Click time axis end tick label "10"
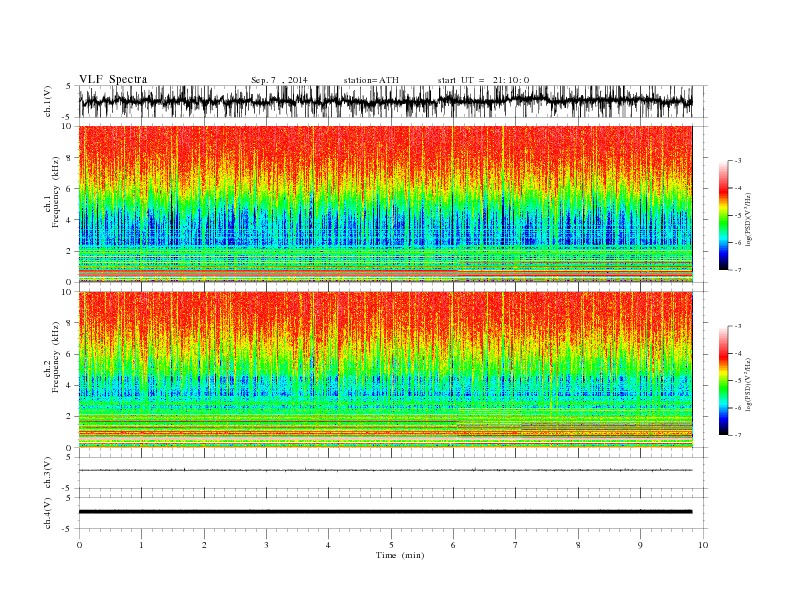 tap(703, 545)
